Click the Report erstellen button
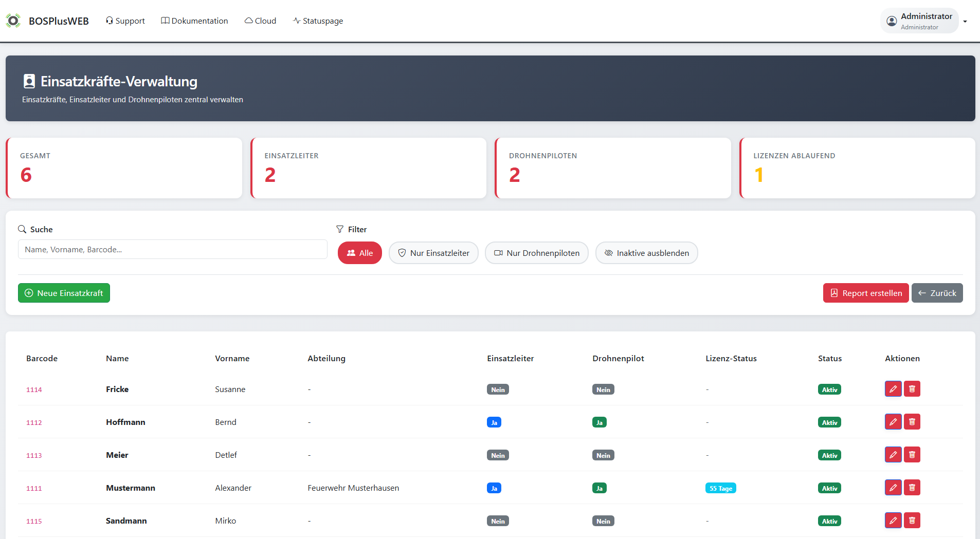Viewport: 980px width, 539px height. 865,293
